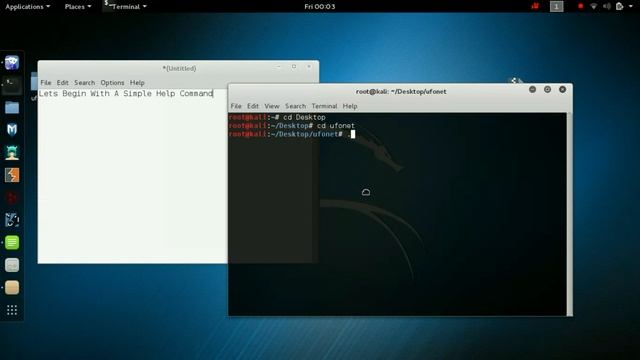Open the Terminal app menu in top bar

tap(126, 7)
